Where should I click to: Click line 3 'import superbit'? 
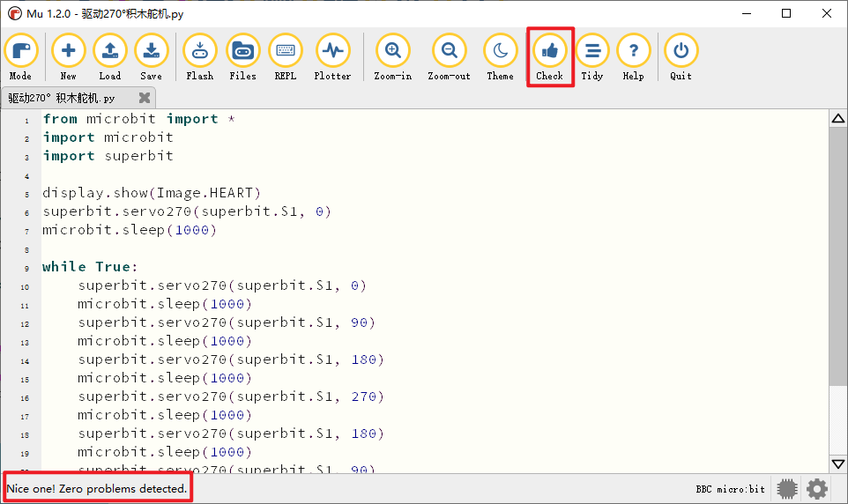[x=108, y=156]
